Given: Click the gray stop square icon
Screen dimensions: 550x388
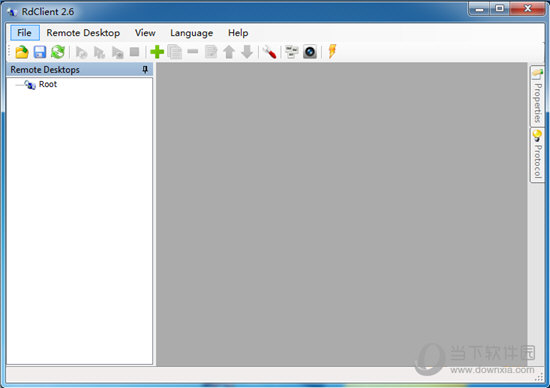Looking at the screenshot, I should 135,52.
